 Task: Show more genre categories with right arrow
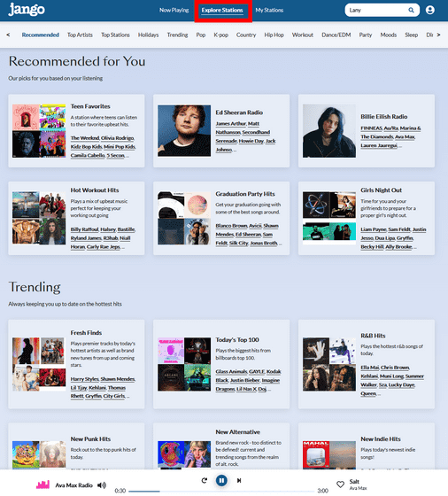pos(438,35)
